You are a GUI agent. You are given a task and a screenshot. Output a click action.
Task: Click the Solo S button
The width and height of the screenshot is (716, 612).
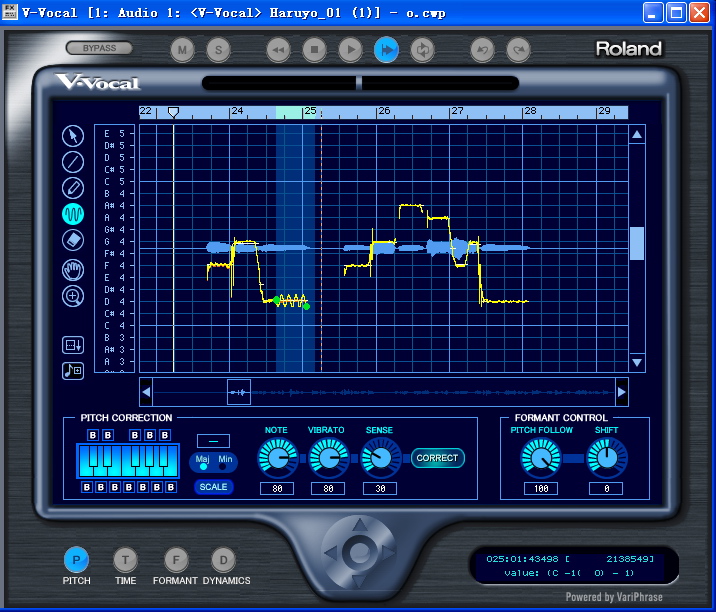(218, 50)
